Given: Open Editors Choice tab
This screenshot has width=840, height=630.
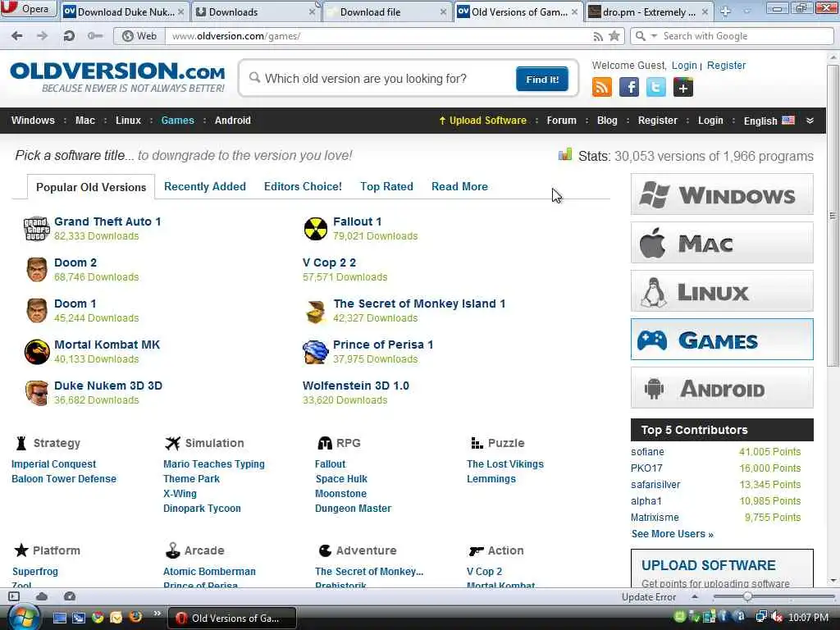Looking at the screenshot, I should tap(303, 186).
